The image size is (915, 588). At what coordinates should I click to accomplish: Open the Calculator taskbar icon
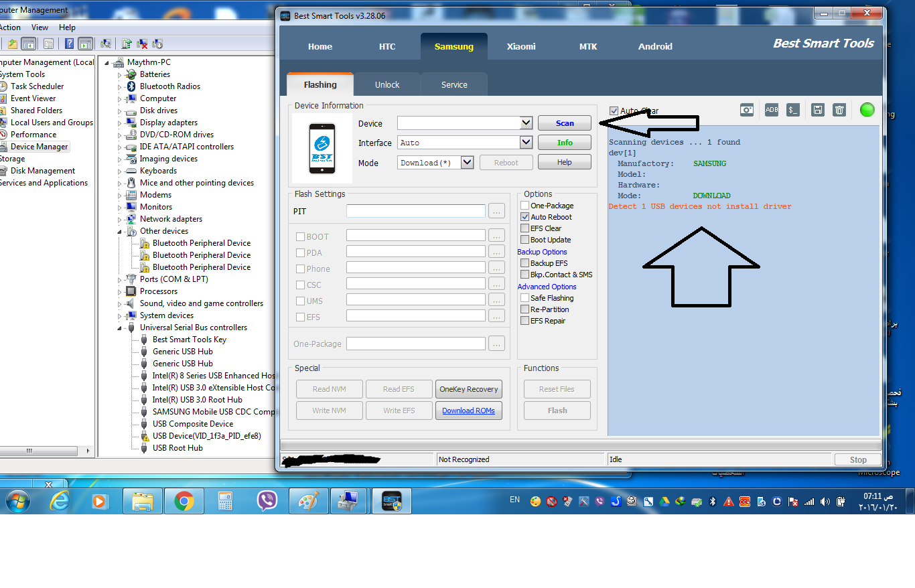tap(226, 501)
